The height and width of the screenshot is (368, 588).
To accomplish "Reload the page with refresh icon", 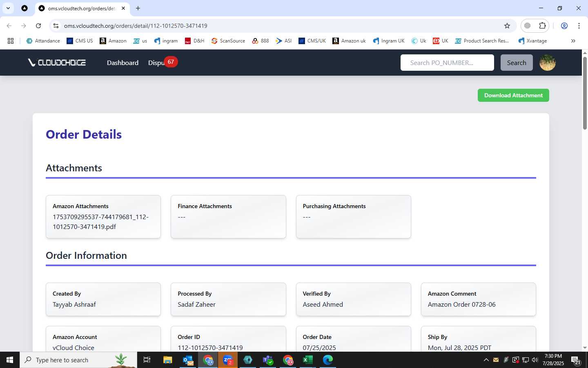I will click(x=38, y=26).
